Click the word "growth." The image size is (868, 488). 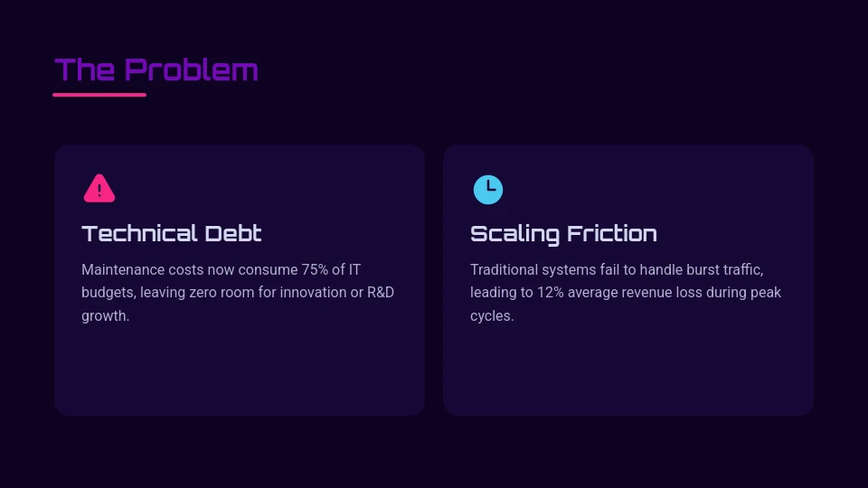[x=106, y=316]
